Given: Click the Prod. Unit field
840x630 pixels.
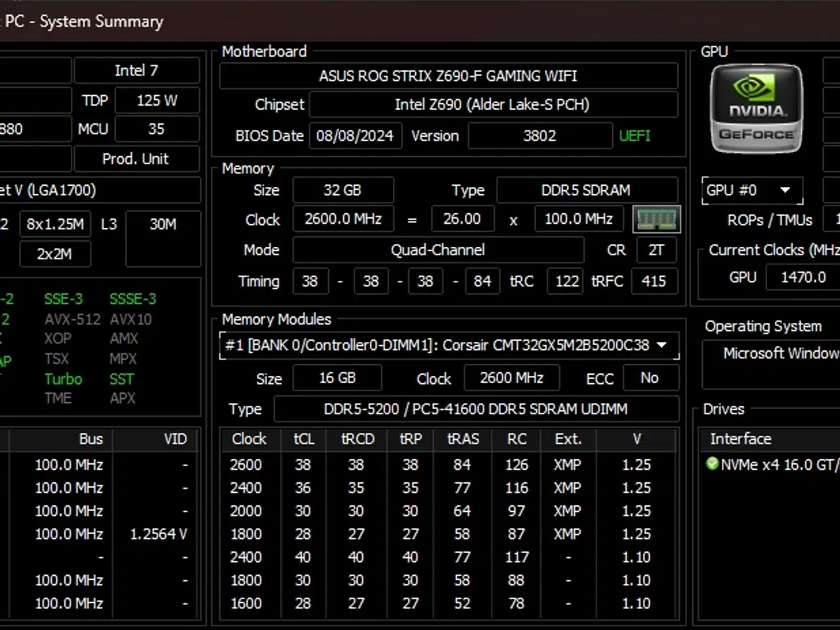Looking at the screenshot, I should 136,159.
